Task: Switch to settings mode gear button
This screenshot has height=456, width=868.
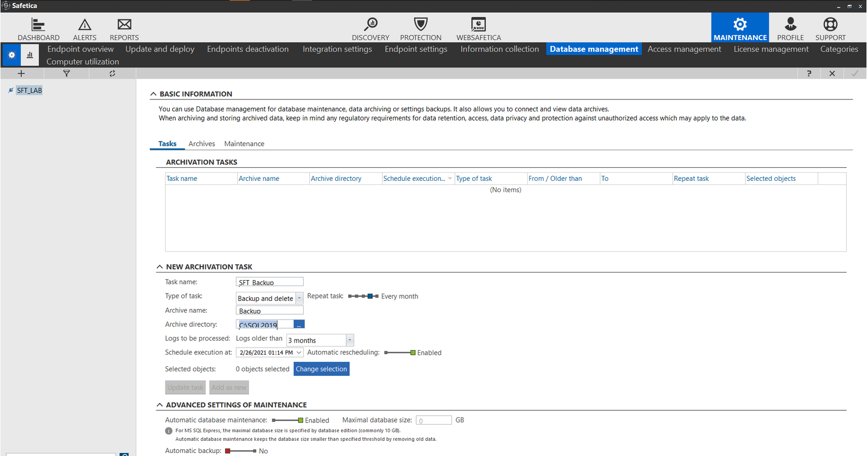Action: pyautogui.click(x=12, y=55)
